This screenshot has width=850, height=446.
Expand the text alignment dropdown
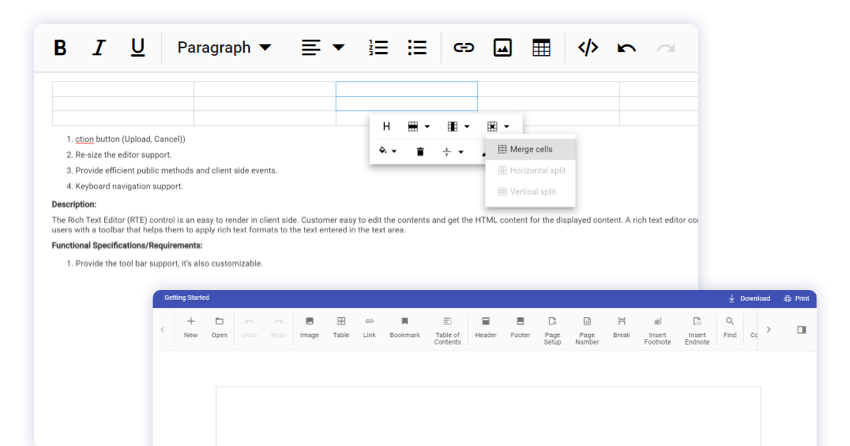323,48
